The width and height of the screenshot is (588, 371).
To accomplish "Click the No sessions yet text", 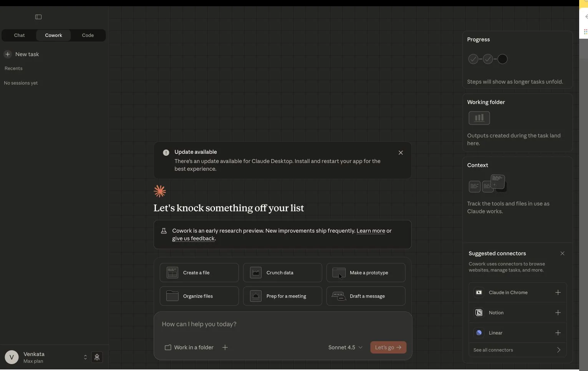I will 21,83.
